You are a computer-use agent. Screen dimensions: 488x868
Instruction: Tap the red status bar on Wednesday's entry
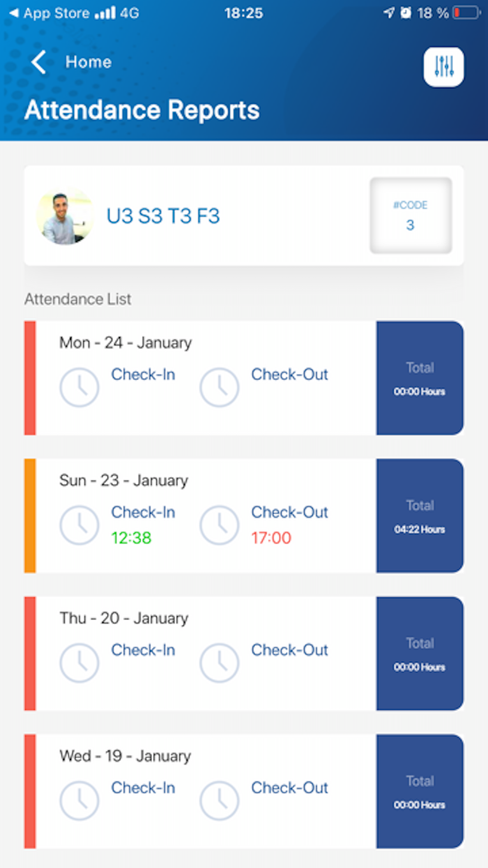point(29,790)
